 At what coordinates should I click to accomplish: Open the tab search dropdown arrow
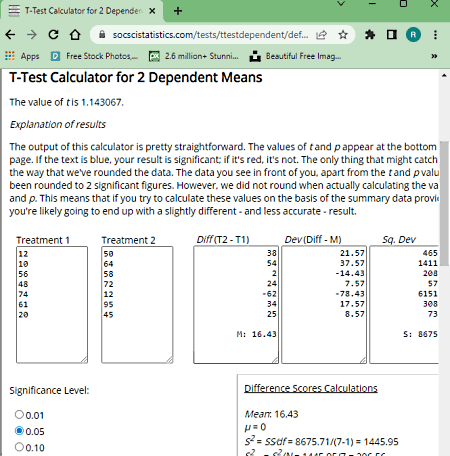pos(341,4)
